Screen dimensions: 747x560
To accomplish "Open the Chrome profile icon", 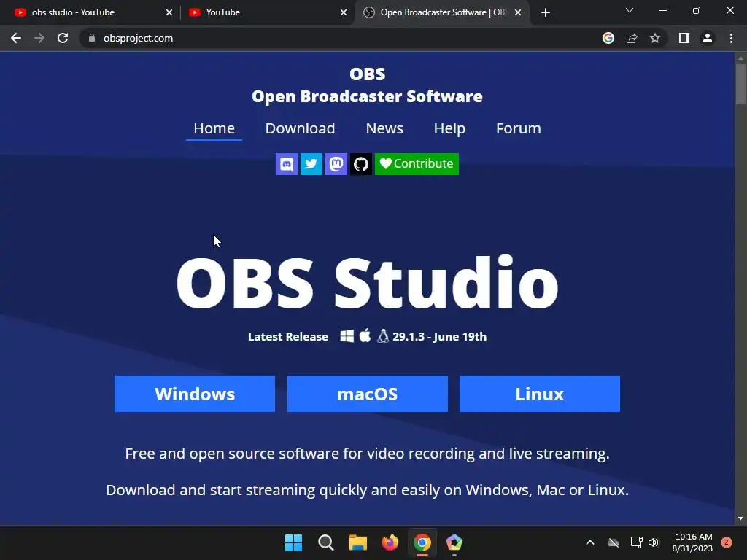I will click(x=708, y=38).
